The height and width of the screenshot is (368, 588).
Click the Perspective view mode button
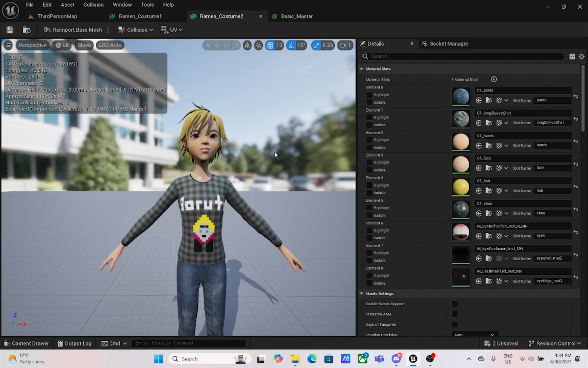(32, 45)
